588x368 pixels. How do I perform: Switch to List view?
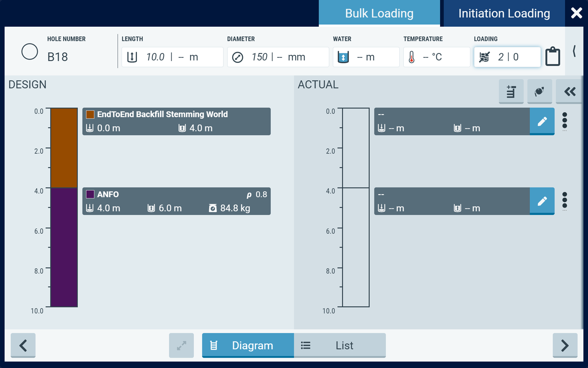click(x=340, y=346)
